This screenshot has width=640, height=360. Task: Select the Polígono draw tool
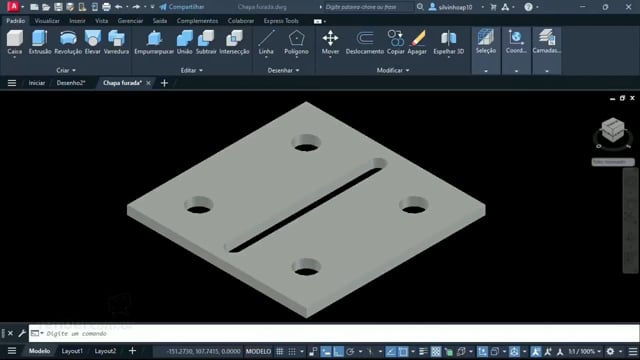[296, 42]
